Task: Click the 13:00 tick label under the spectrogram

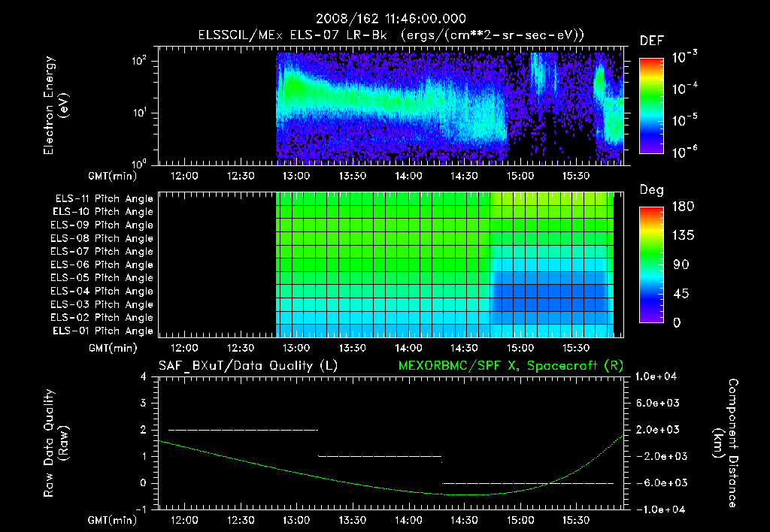Action: pos(296,176)
